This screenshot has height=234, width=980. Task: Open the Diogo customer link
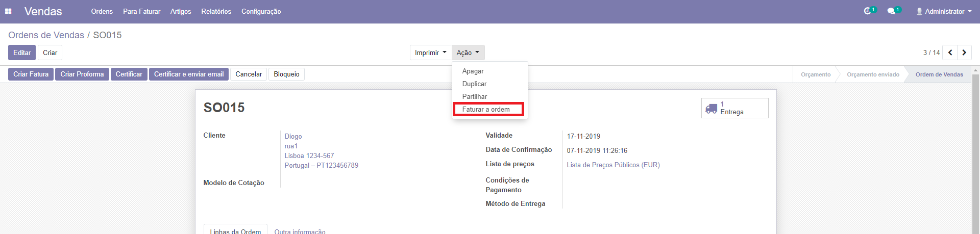293,136
